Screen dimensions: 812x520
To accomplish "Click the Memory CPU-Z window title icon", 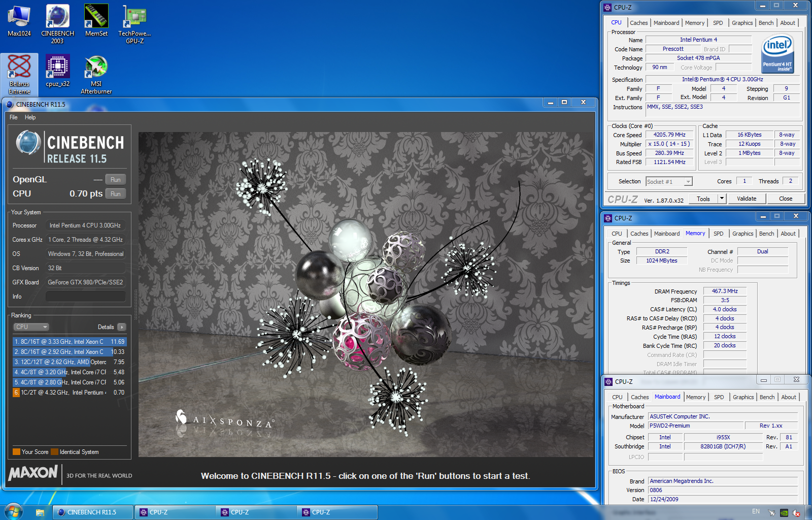I will click(x=608, y=218).
